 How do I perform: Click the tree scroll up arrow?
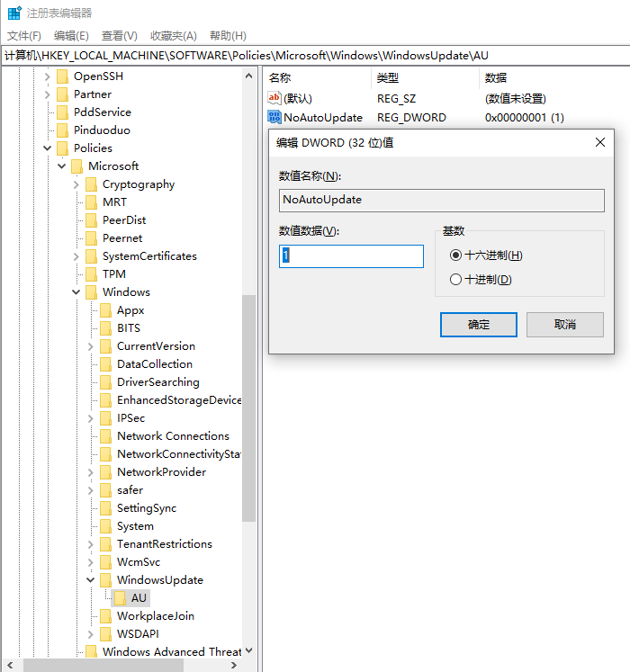tap(248, 76)
